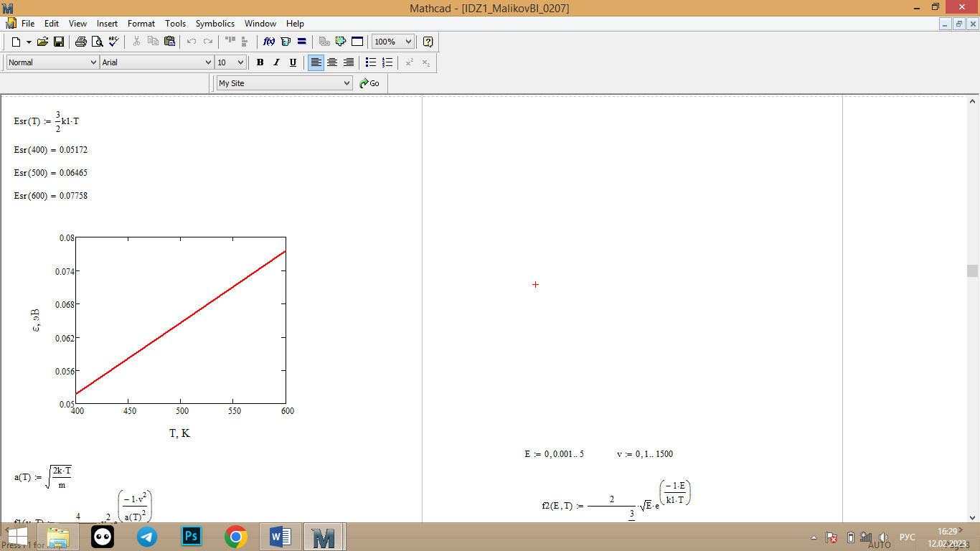
Task: Align selected regions down
Action: (245, 42)
